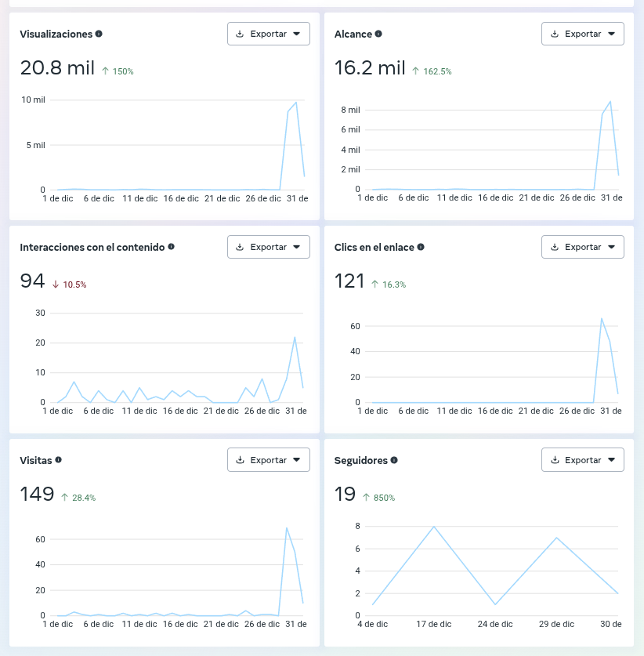Click the Clics en el enlace chart peak

coord(602,319)
